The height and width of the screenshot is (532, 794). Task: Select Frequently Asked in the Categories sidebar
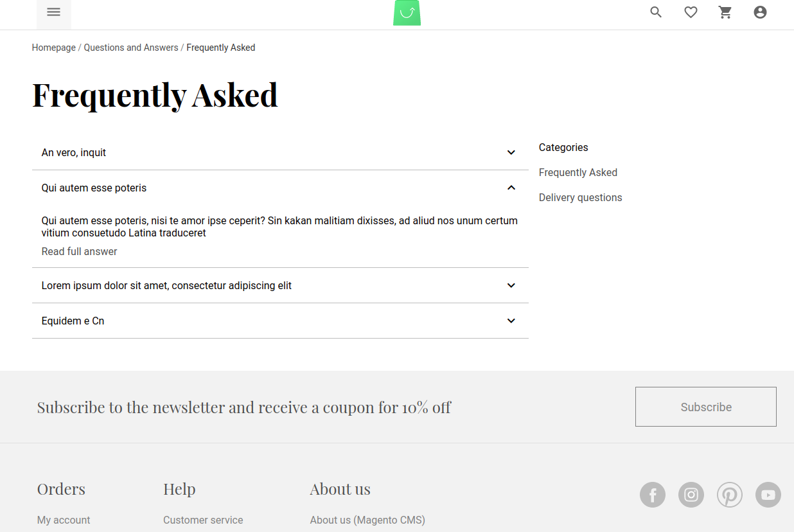pyautogui.click(x=578, y=172)
